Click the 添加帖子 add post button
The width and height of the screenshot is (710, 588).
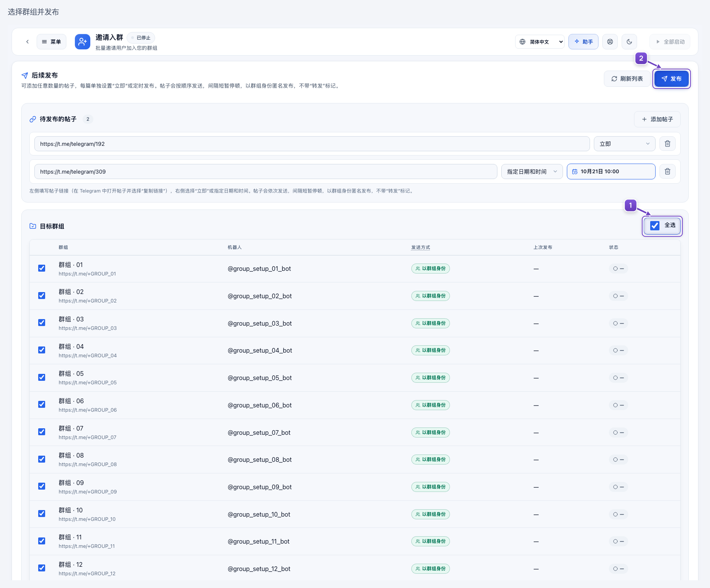657,119
